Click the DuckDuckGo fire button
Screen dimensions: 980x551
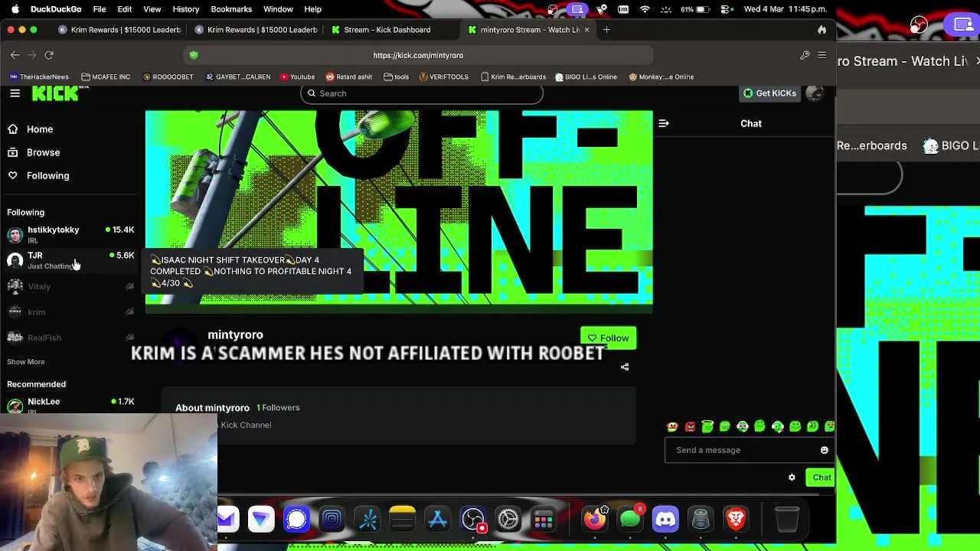pos(822,30)
